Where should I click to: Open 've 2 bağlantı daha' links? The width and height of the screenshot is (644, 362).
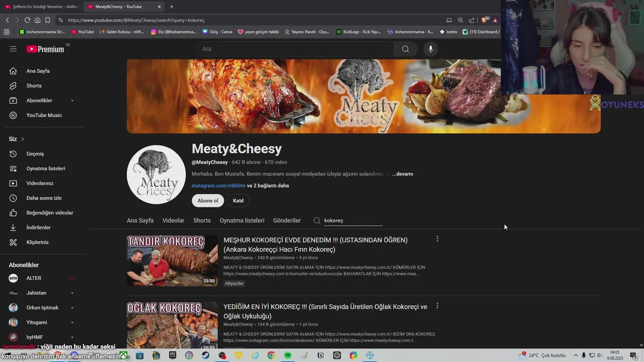268,186
